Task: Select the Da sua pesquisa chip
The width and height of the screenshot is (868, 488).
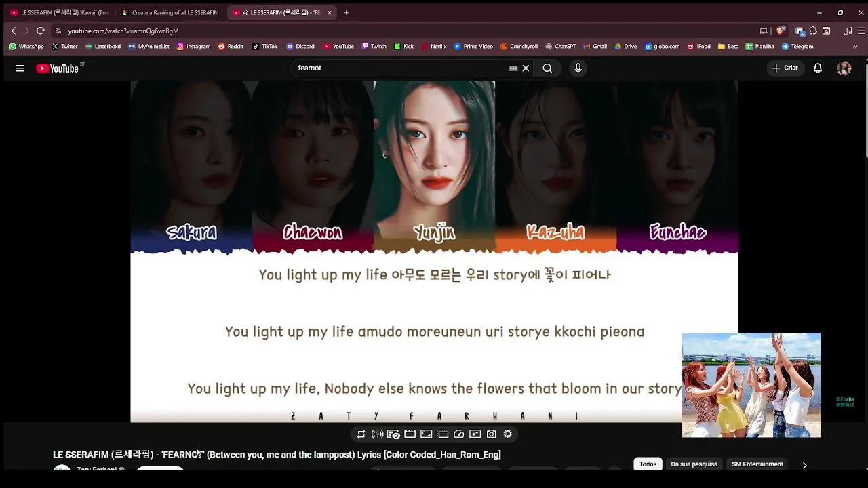Action: 694,464
